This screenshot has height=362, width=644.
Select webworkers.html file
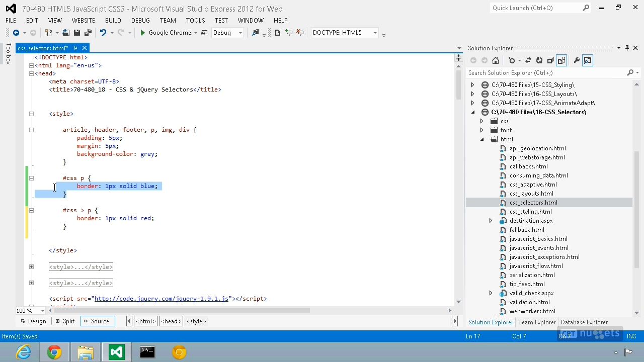[x=532, y=311]
